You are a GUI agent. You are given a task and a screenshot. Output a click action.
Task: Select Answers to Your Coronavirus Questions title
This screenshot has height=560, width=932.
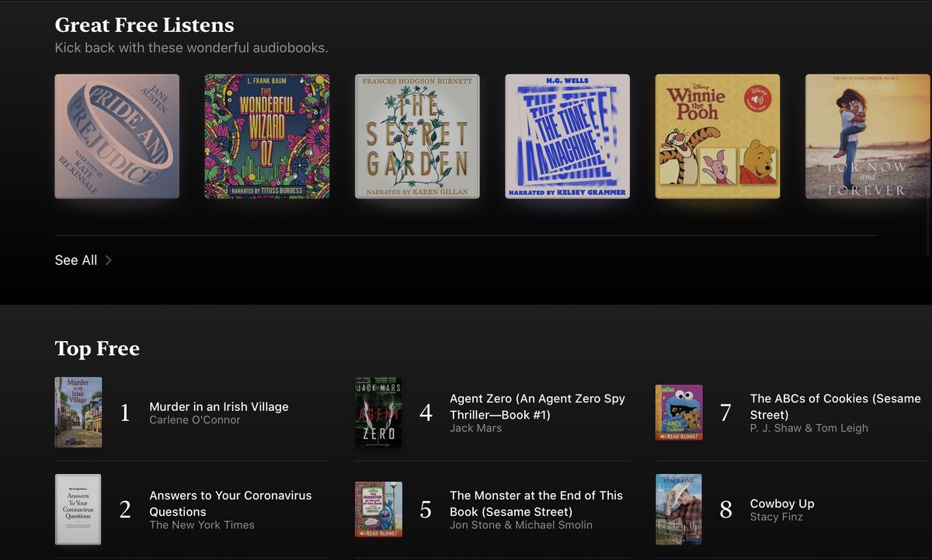[x=230, y=503]
